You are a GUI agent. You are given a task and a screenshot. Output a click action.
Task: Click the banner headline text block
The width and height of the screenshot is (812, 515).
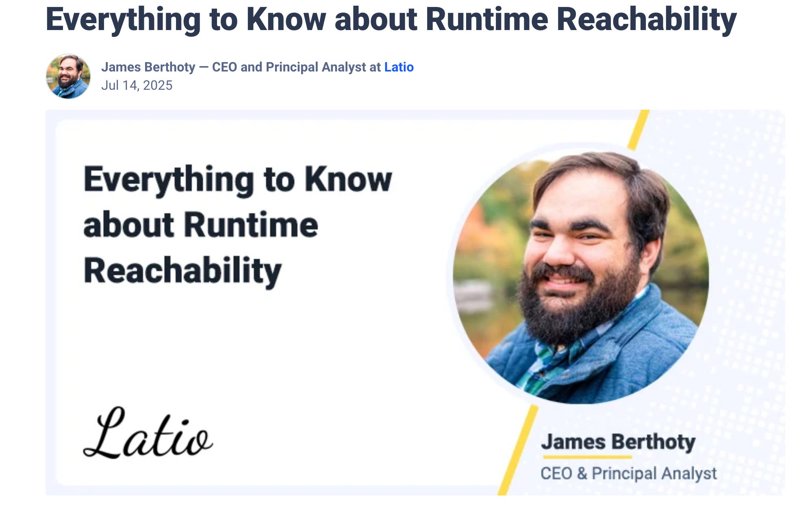(x=237, y=225)
